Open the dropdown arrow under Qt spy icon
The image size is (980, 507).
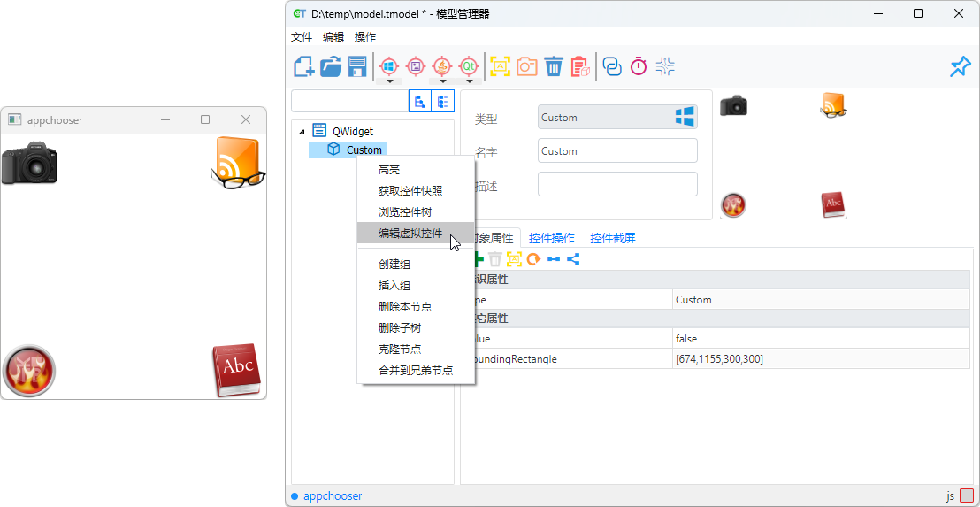pyautogui.click(x=469, y=81)
